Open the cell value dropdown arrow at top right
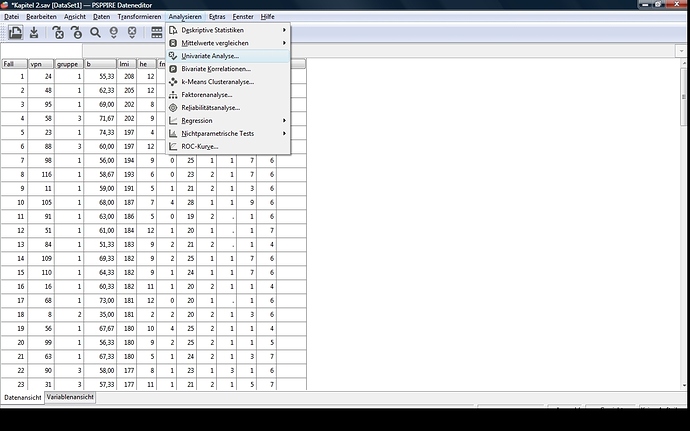Image resolution: width=690 pixels, height=431 pixels. [681, 51]
